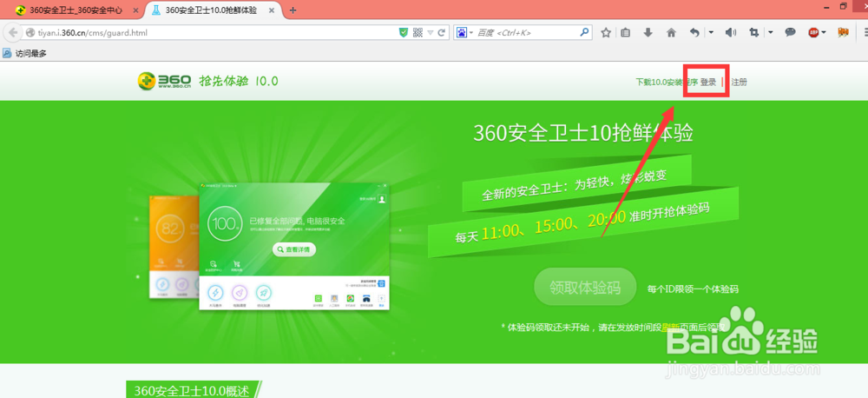Click the 全新的安全卫士 banner text
This screenshot has width=868, height=398.
click(575, 184)
